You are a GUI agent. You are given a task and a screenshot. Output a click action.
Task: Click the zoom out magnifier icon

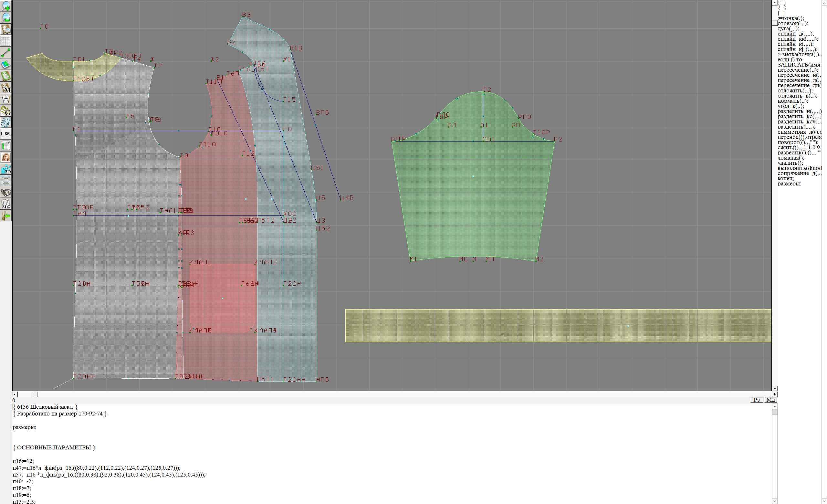(6, 18)
